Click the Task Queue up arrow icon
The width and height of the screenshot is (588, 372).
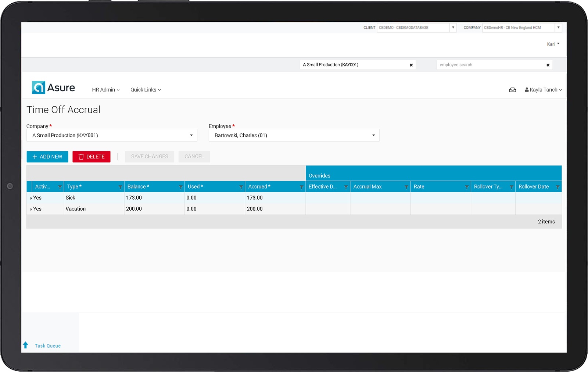tap(25, 345)
